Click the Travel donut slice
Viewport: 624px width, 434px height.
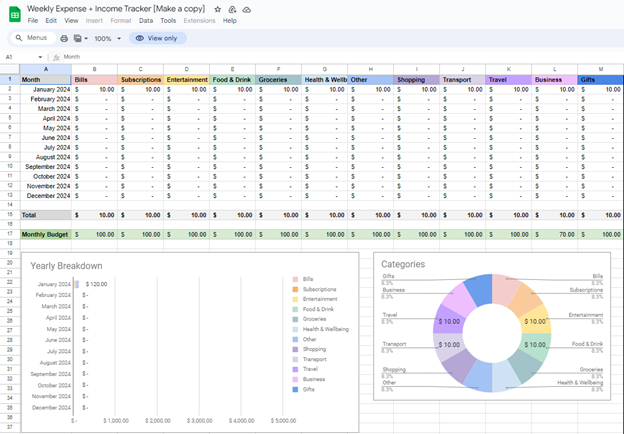(448, 320)
